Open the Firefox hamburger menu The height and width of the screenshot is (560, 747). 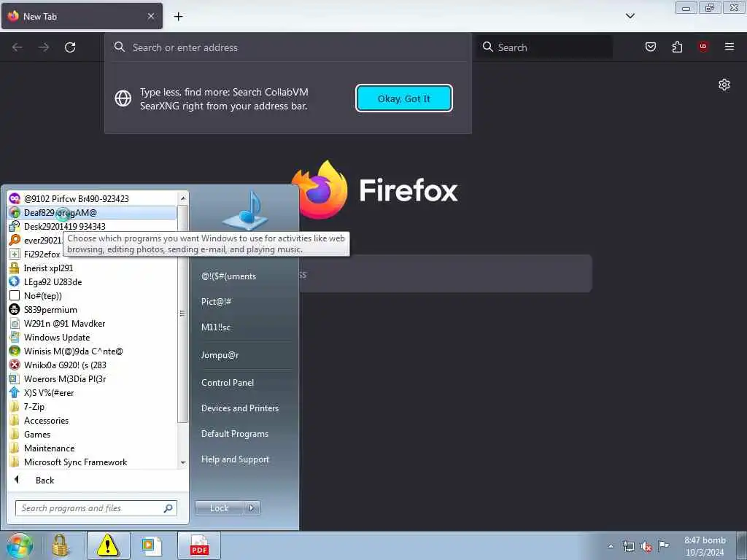(x=729, y=47)
